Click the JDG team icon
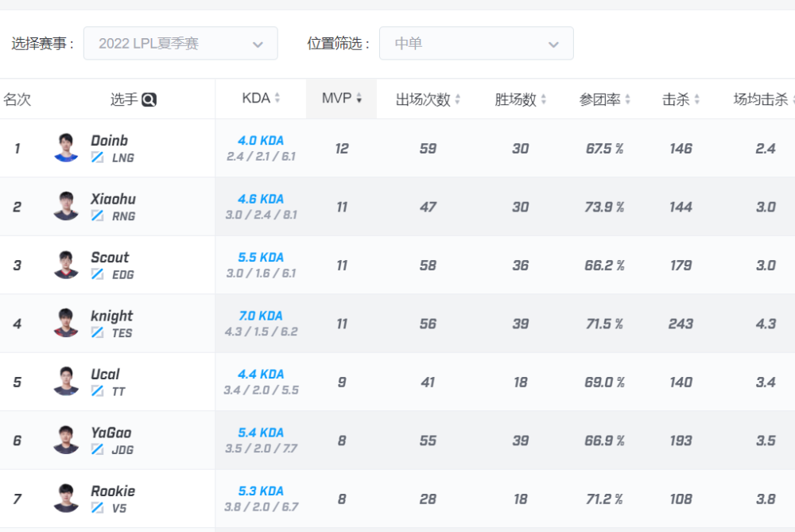This screenshot has height=532, width=795. (97, 449)
